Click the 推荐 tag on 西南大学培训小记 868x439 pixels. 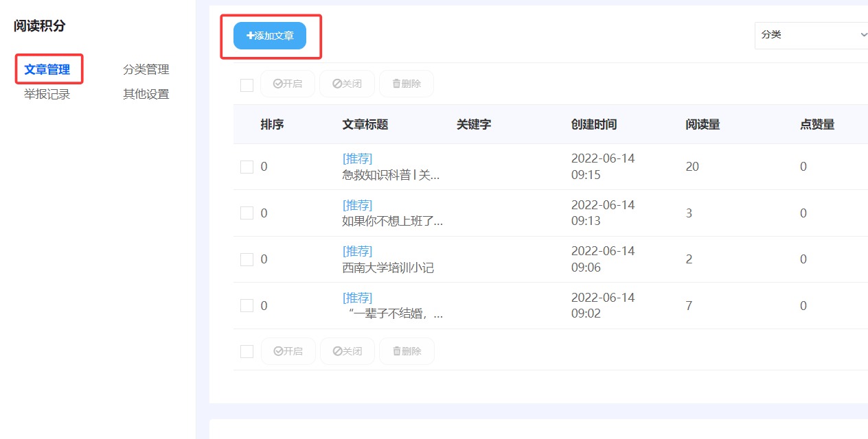[x=357, y=251]
